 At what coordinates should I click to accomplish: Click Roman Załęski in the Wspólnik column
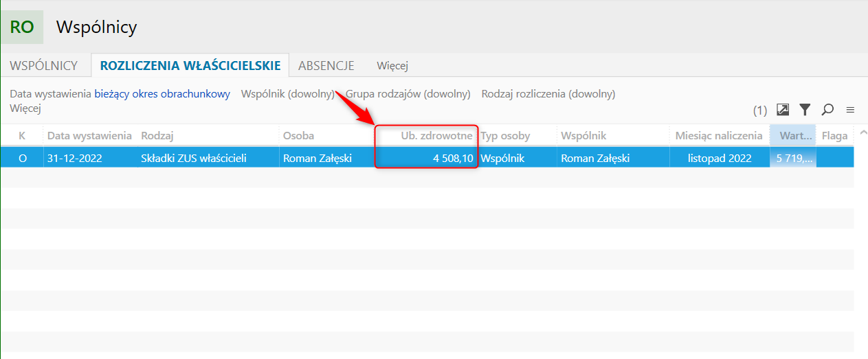613,158
